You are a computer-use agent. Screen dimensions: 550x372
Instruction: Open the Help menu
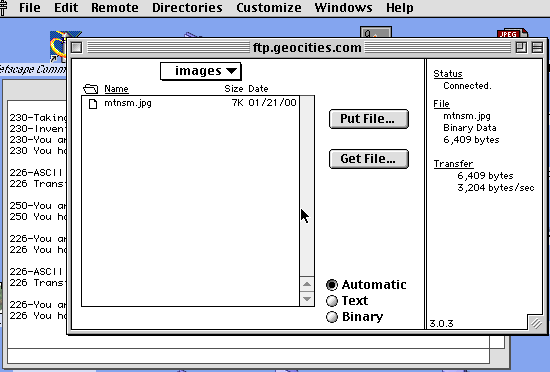click(x=400, y=7)
